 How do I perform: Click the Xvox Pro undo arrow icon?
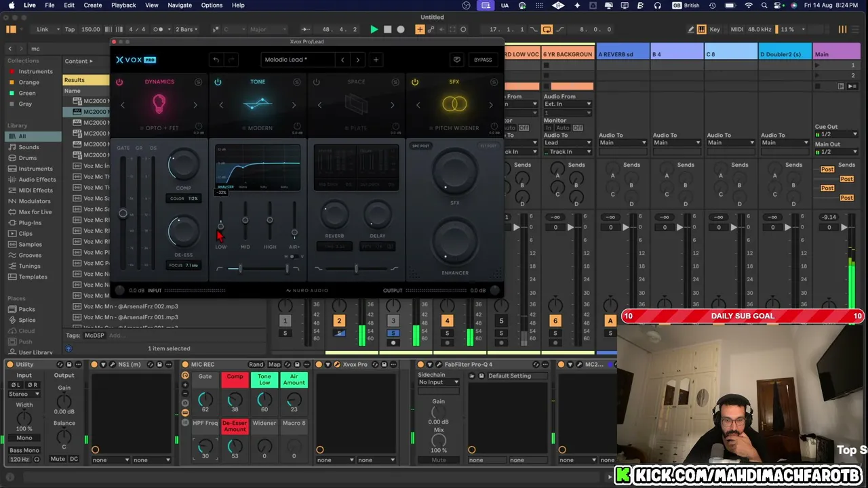point(216,60)
